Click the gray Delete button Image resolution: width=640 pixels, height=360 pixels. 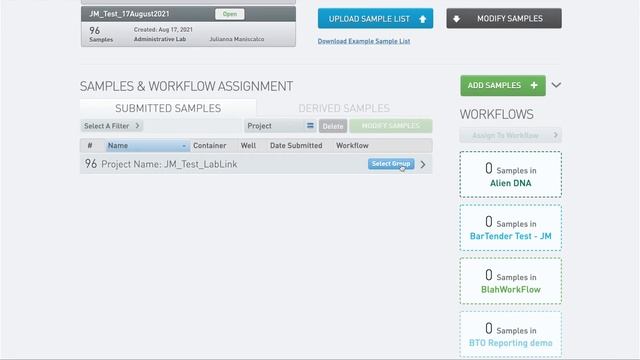coord(333,126)
